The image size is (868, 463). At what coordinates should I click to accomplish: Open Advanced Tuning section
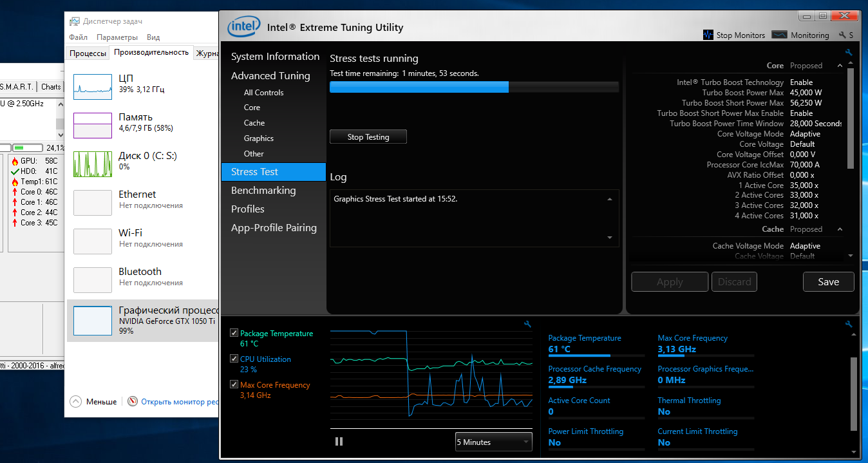[270, 76]
